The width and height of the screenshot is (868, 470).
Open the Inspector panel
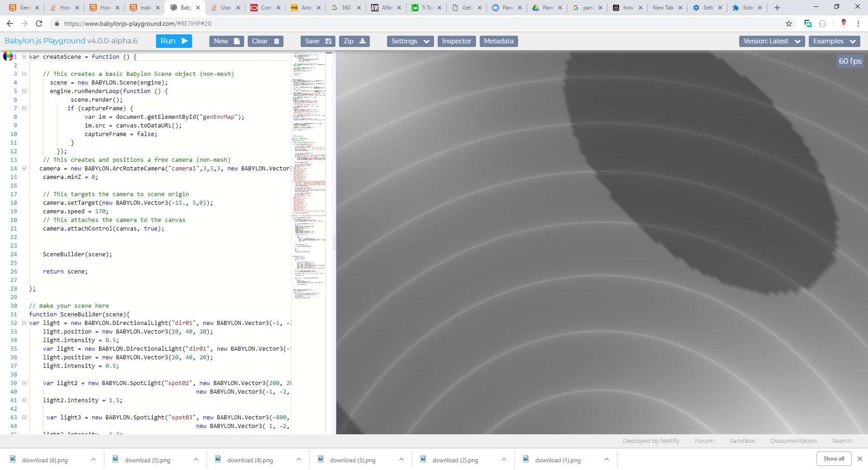457,41
